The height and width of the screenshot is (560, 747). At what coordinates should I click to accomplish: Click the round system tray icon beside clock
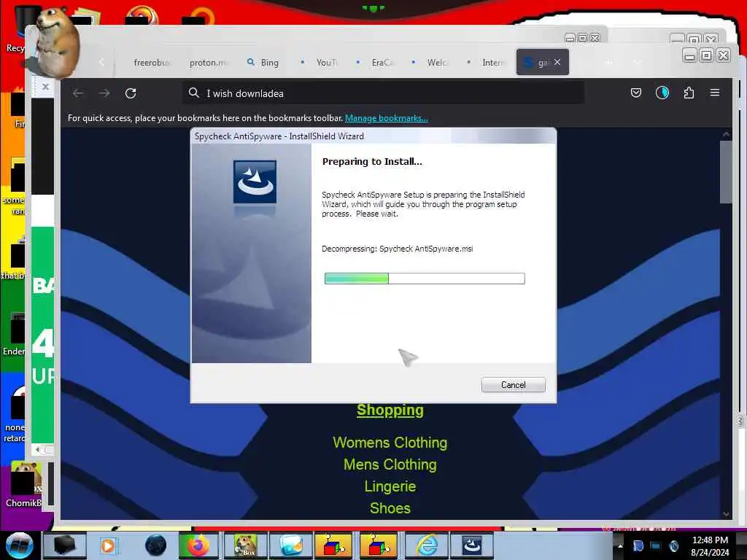point(673,545)
